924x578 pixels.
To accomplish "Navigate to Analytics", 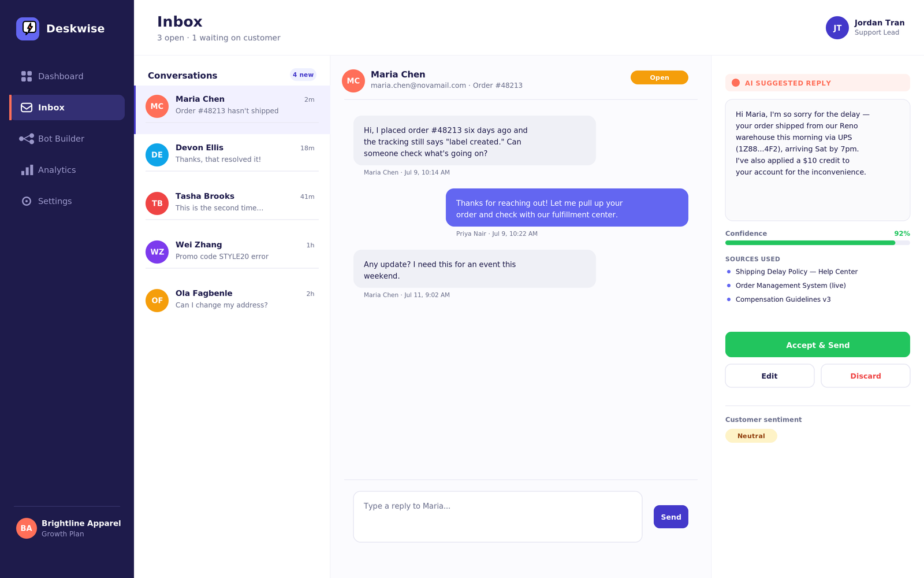I will (67, 170).
